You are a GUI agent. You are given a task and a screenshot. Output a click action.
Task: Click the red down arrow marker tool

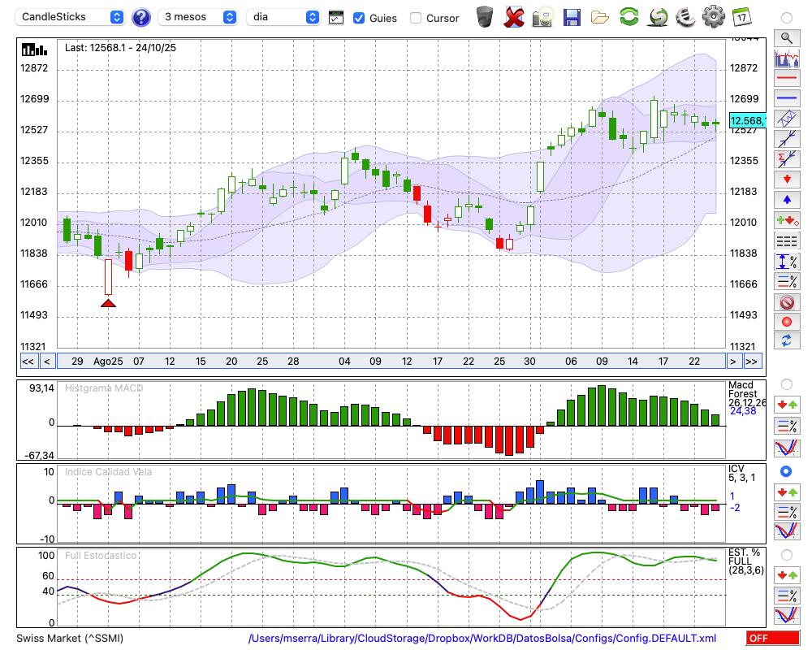pos(786,179)
